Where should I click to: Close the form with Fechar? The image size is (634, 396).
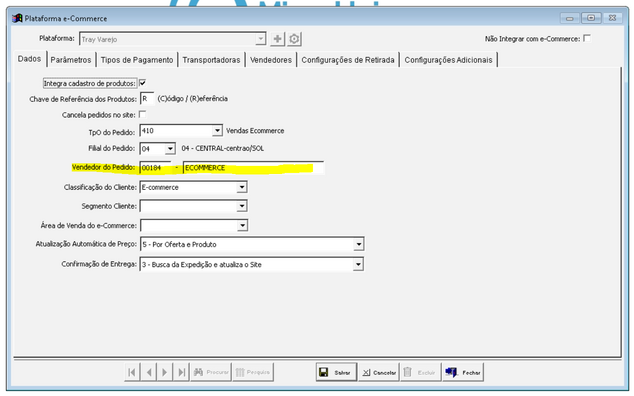tap(463, 372)
